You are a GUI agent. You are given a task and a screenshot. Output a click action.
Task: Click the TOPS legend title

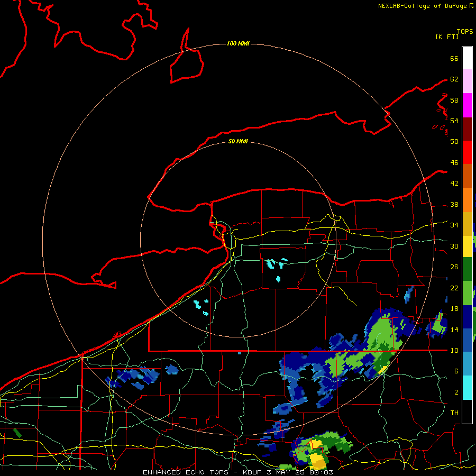click(x=465, y=31)
